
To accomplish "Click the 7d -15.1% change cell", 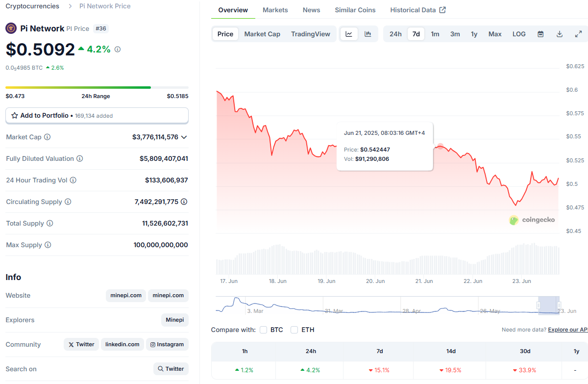I will tap(379, 370).
